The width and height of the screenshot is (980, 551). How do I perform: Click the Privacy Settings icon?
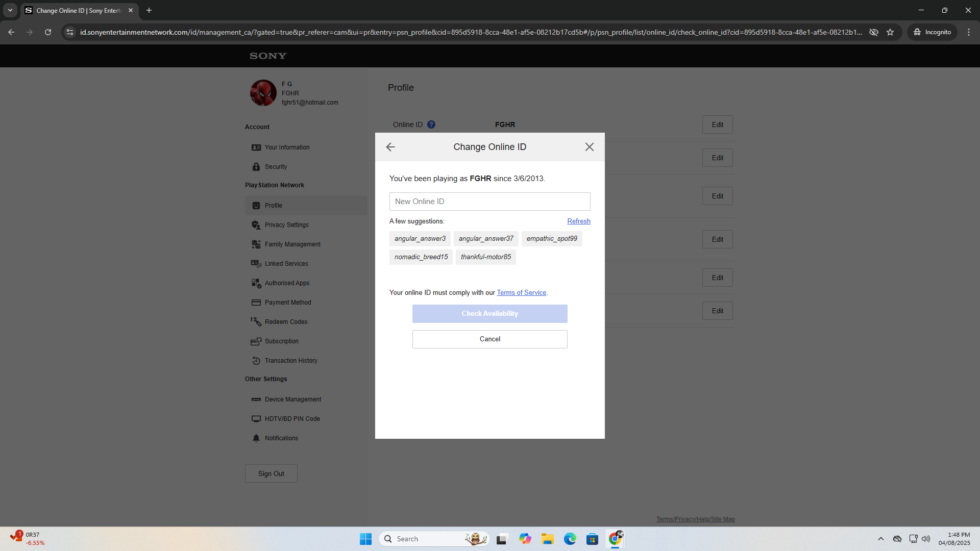[x=256, y=225]
